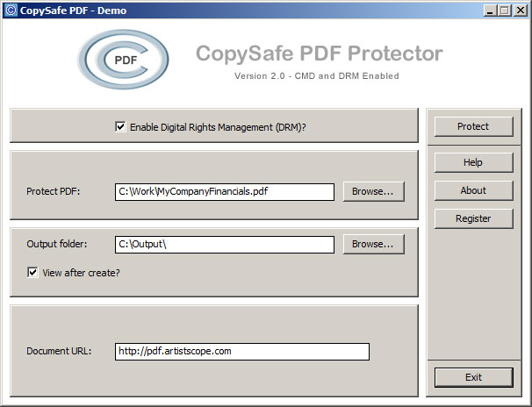Click the CopySafe title bar app icon
The image size is (532, 407).
(11, 11)
